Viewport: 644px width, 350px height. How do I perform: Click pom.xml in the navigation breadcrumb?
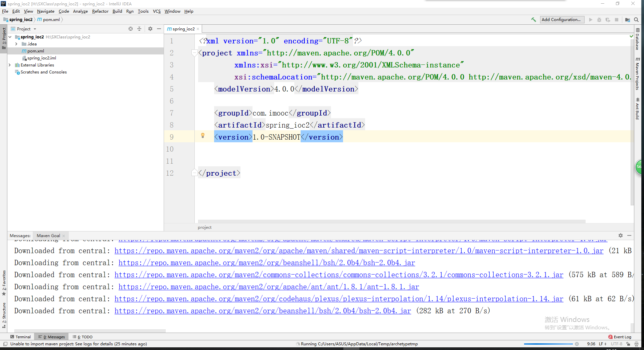pyautogui.click(x=49, y=20)
